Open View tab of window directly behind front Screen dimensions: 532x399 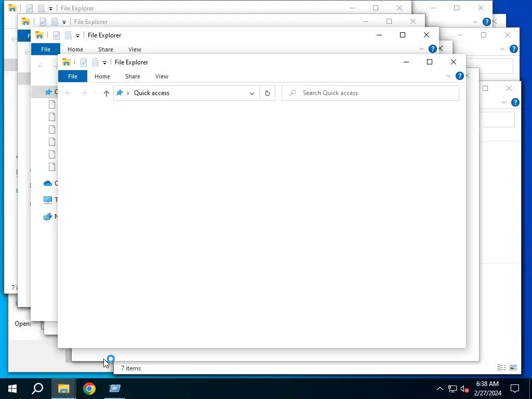click(135, 49)
